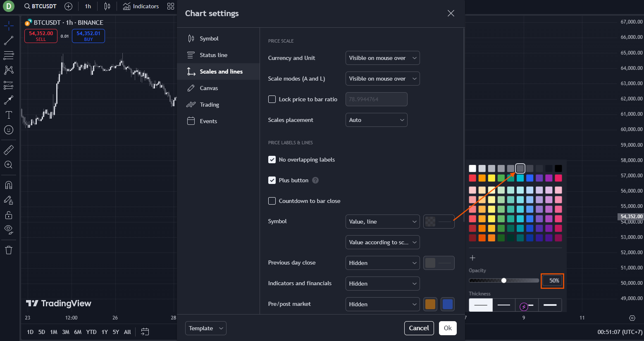The image size is (644, 341).
Task: Open the emoji icons tool
Action: coord(9,130)
